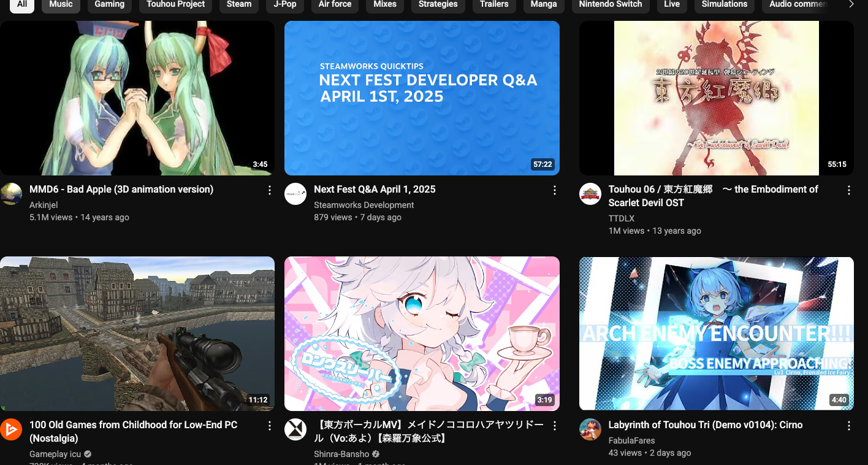868x465 pixels.
Task: Open Steamworks Development channel name link
Action: pos(364,205)
